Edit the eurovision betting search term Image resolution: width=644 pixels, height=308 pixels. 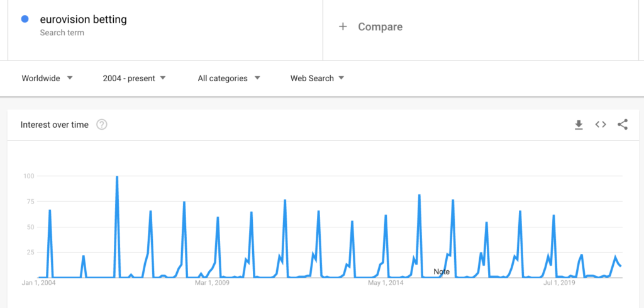[x=83, y=20]
